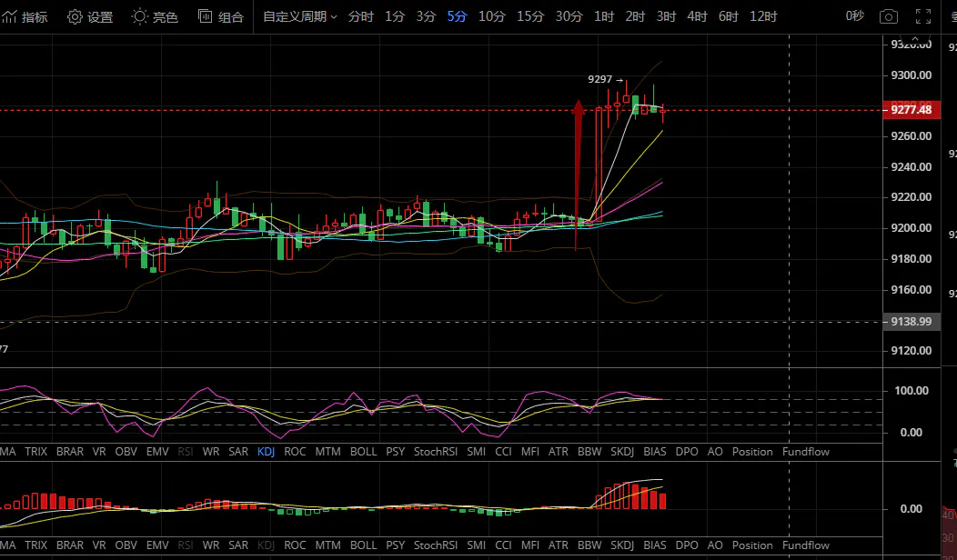Choose TRIX in the upper indicator strip
The height and width of the screenshot is (560, 957).
36,452
